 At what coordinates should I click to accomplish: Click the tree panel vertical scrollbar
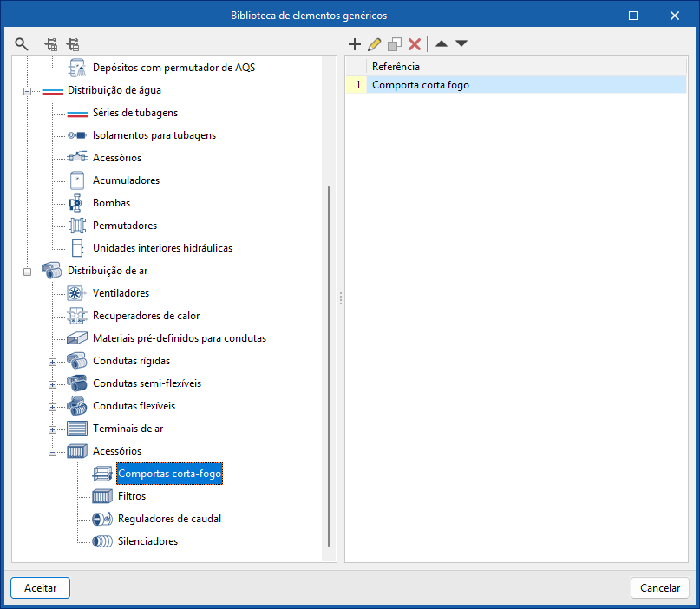point(328,364)
